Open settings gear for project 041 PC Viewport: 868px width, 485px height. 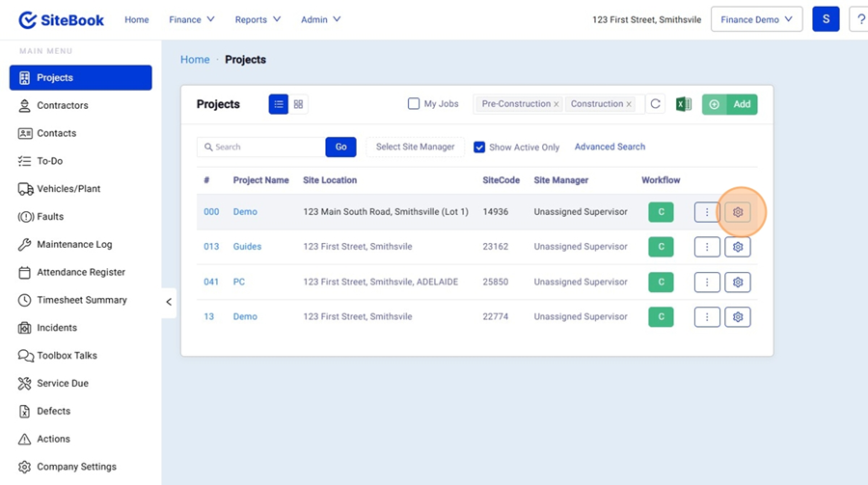coord(738,282)
